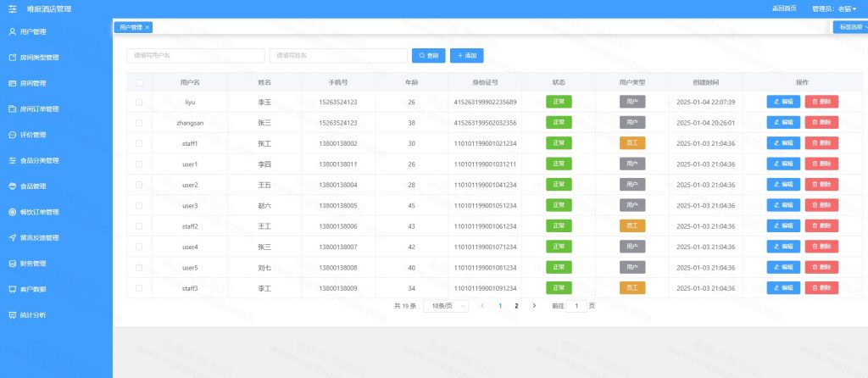This screenshot has width=868, height=378.
Task: Select page 1 in pagination
Action: (x=500, y=306)
